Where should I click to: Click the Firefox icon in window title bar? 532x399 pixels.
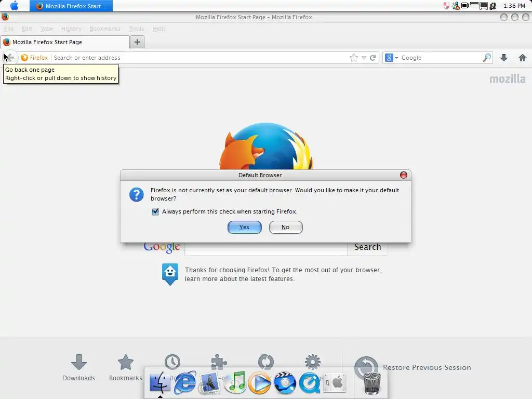5,17
